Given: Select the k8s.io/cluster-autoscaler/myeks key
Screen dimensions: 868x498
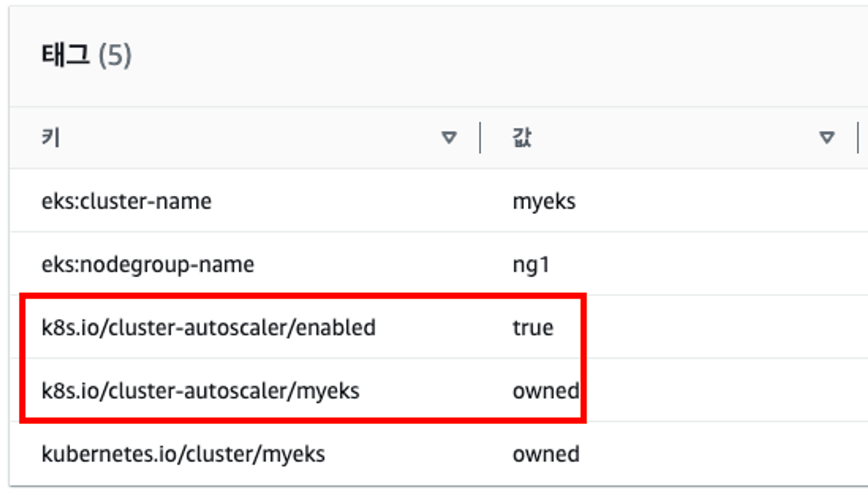Looking at the screenshot, I should point(200,391).
